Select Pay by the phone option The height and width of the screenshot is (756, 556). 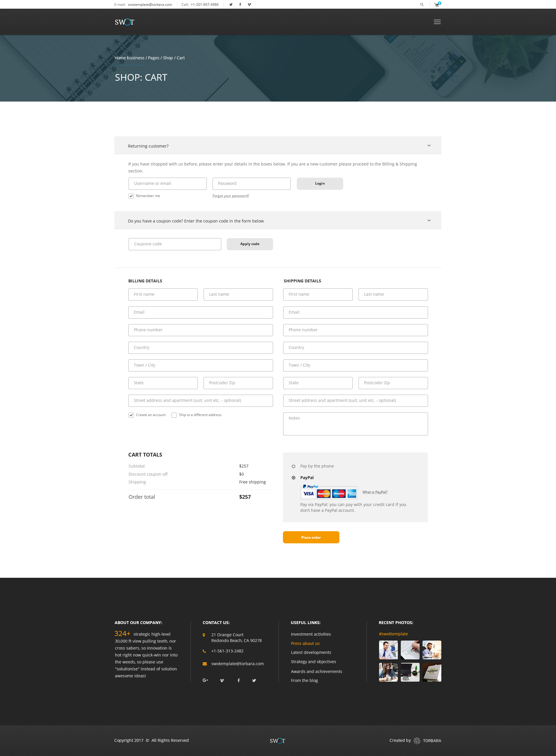(x=293, y=466)
